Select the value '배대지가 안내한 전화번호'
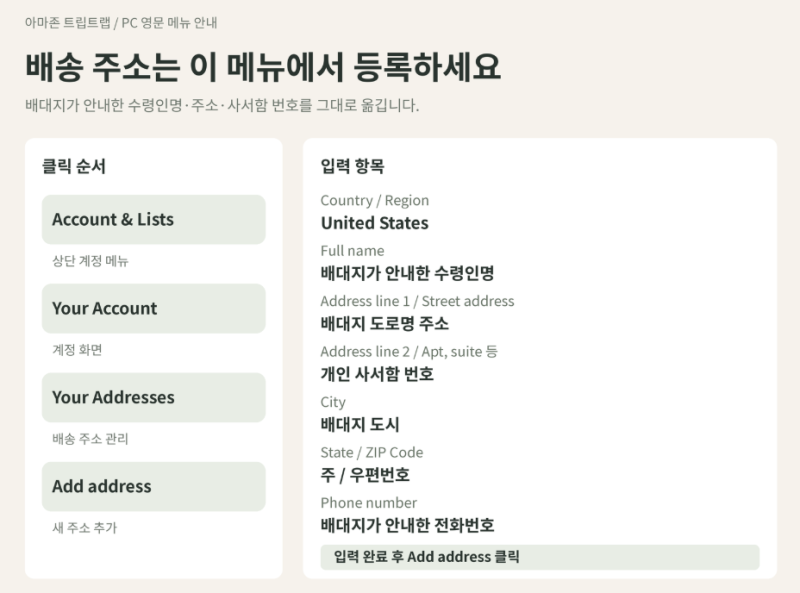Image resolution: width=800 pixels, height=593 pixels. (x=407, y=525)
